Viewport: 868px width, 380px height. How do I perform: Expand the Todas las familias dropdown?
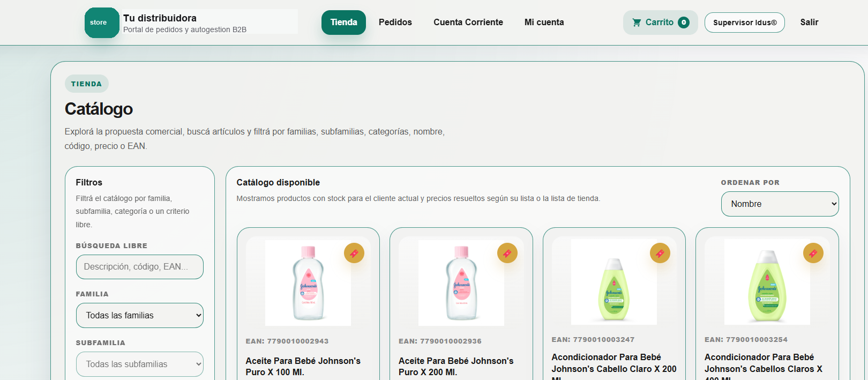pyautogui.click(x=140, y=316)
